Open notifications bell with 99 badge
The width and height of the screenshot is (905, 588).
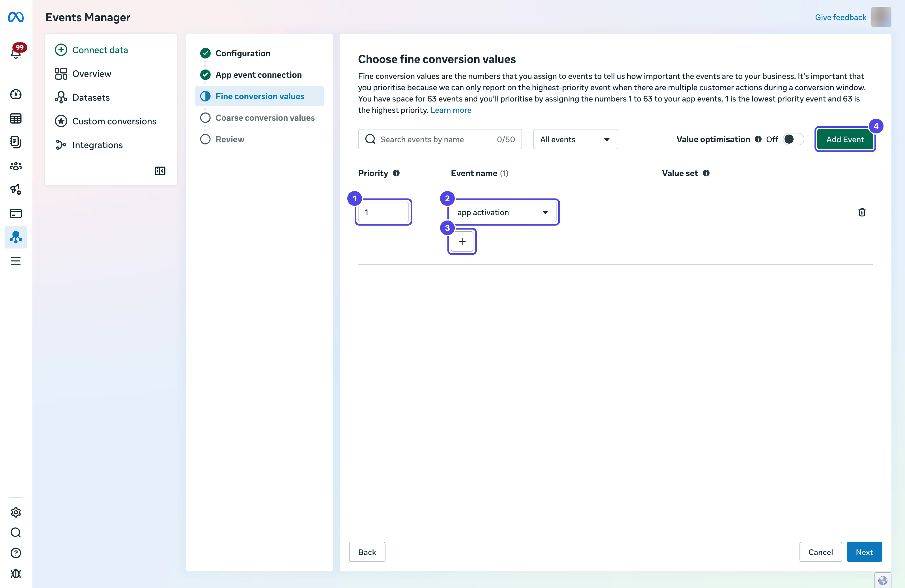[16, 52]
